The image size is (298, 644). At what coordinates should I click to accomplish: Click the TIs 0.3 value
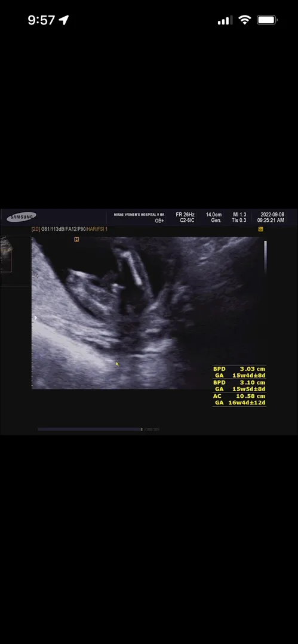point(239,221)
